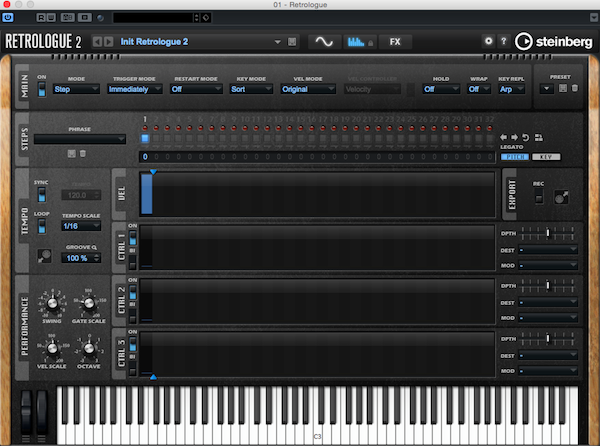600x446 pixels.
Task: Delete the phrase with trash icon under Phrase
Action: [83, 153]
